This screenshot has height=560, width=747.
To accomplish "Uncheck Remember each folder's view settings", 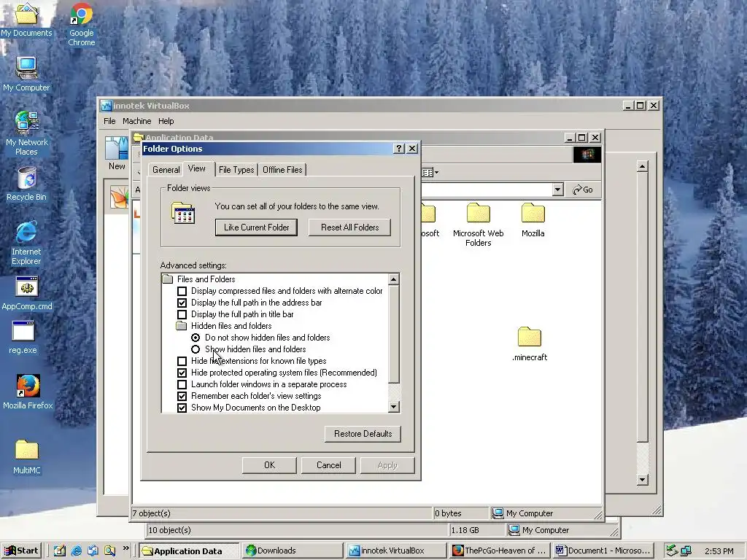I will 182,396.
